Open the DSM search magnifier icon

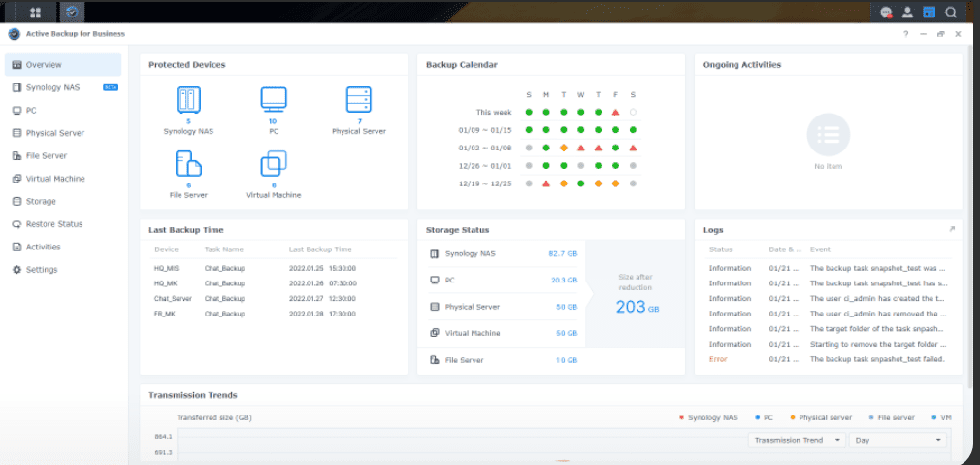[951, 12]
